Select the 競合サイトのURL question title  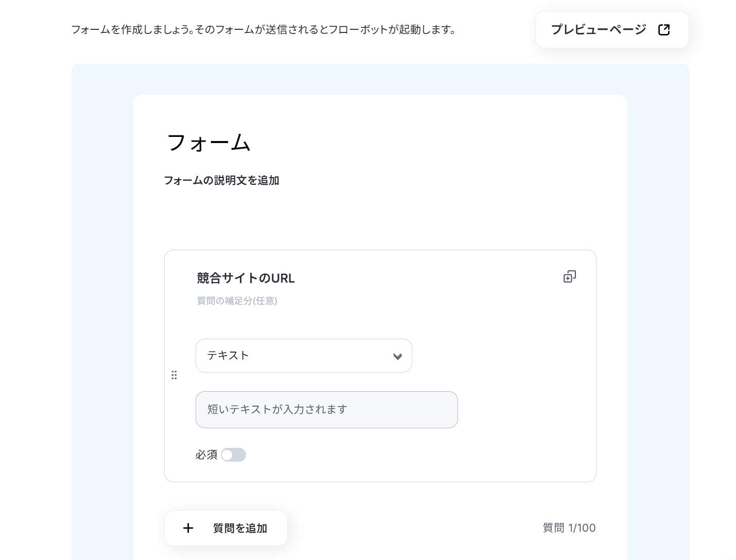click(246, 278)
